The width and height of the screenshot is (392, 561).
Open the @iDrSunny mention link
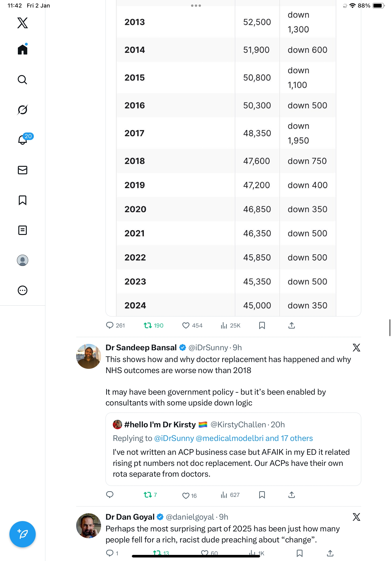(174, 438)
